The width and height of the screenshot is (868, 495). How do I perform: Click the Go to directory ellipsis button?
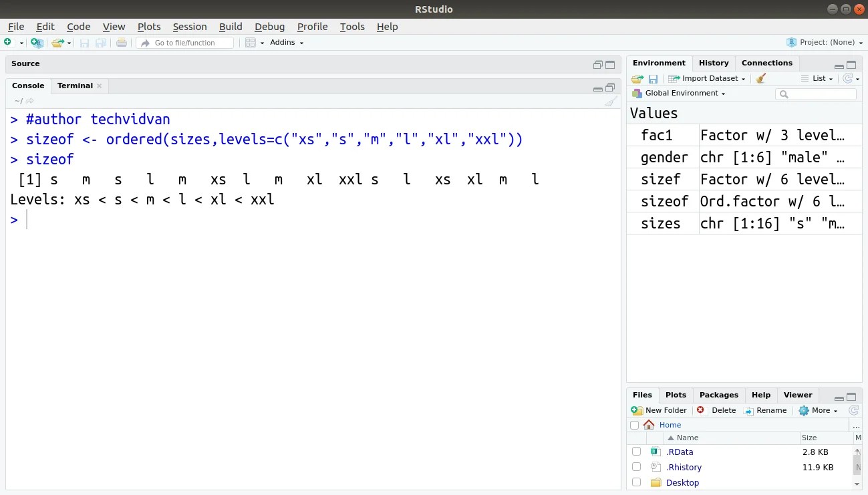[x=856, y=426]
